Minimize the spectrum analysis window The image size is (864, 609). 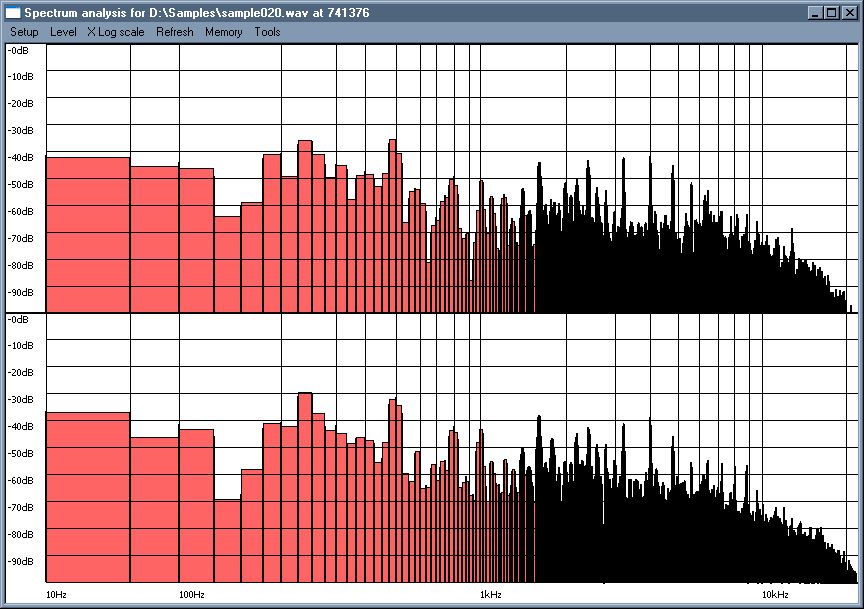pyautogui.click(x=815, y=13)
